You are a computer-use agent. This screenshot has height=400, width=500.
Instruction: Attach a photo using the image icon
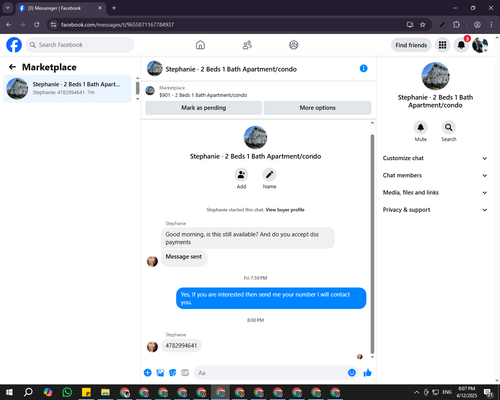pos(160,373)
